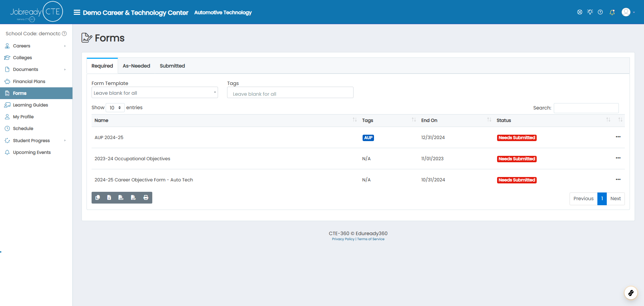Click the Next page button

pyautogui.click(x=615, y=199)
